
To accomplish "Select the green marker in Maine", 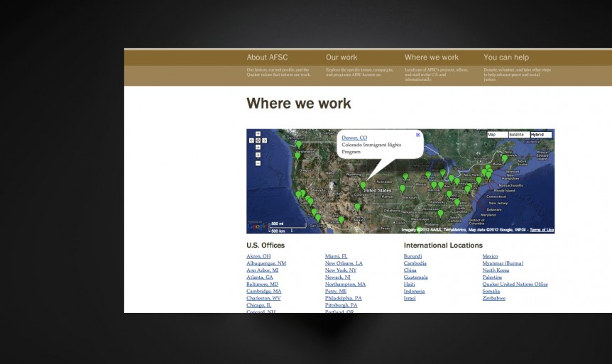I will pos(505,158).
